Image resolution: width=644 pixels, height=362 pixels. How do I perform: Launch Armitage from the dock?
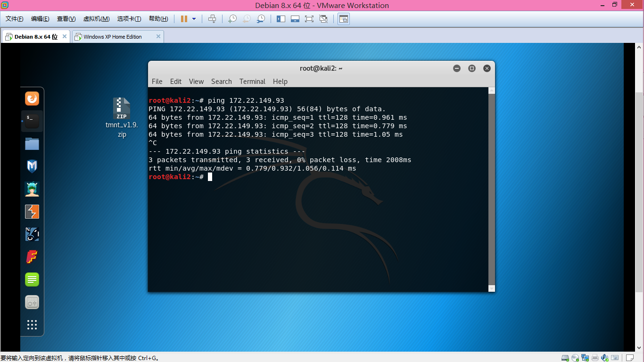tap(32, 189)
